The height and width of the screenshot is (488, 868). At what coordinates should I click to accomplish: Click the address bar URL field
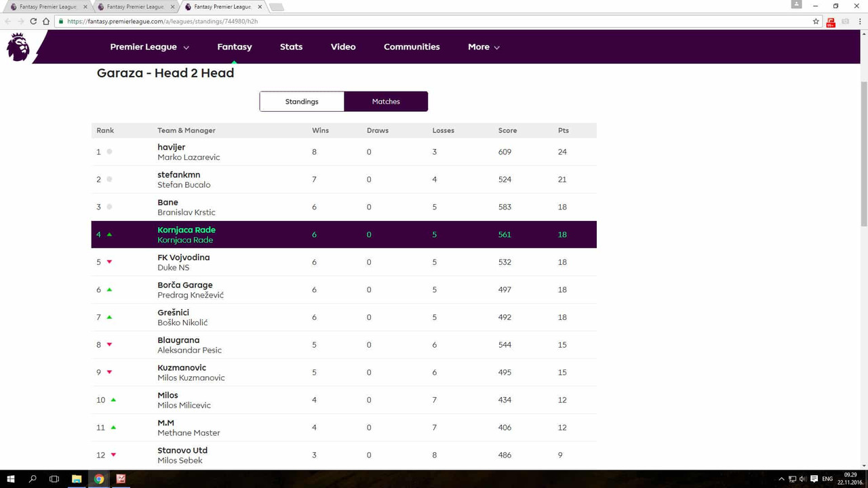tap(434, 21)
